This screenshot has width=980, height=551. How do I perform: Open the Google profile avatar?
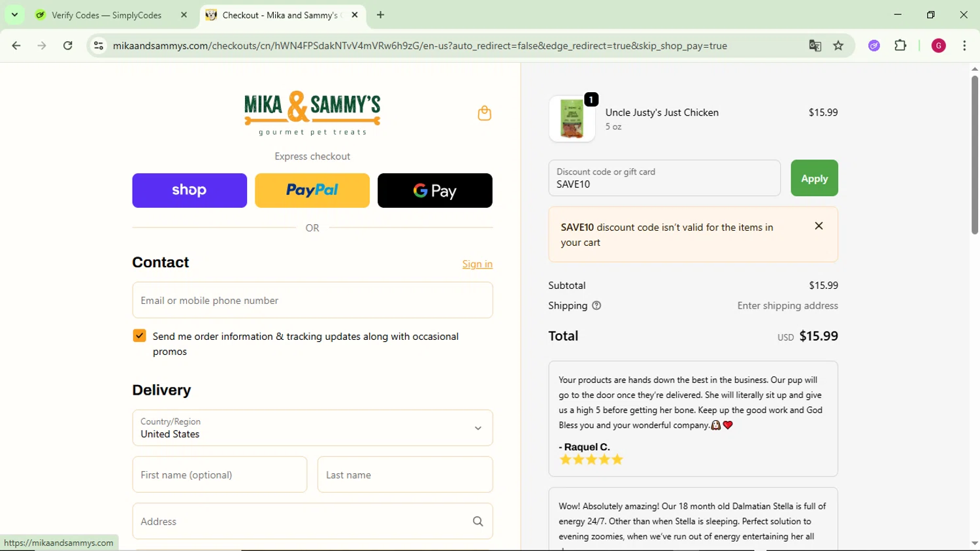coord(939,46)
